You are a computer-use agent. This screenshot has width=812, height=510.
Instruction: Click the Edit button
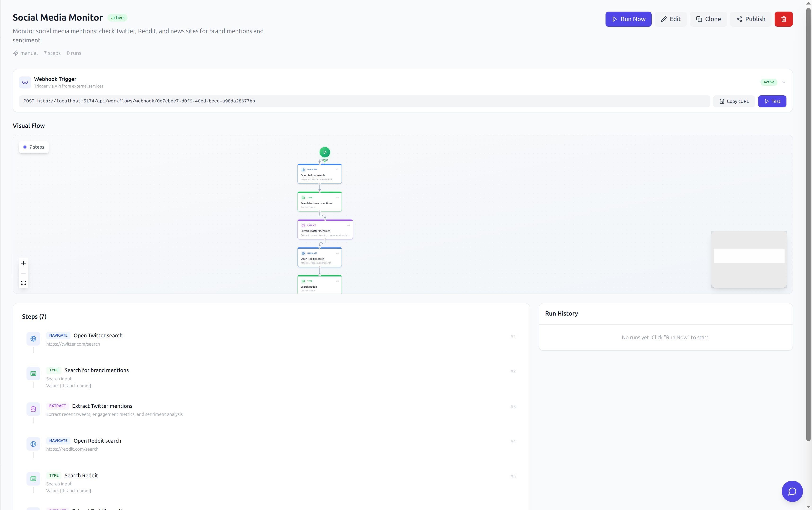[671, 19]
